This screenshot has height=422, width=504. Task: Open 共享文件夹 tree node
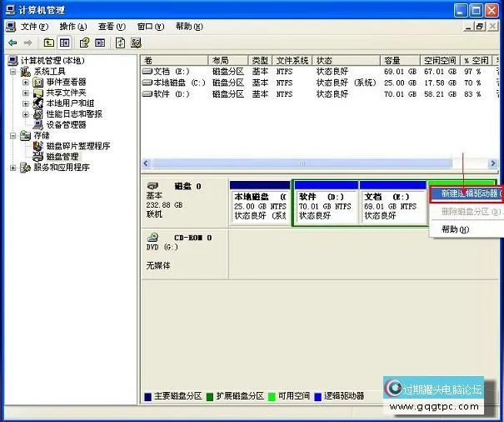click(66, 93)
